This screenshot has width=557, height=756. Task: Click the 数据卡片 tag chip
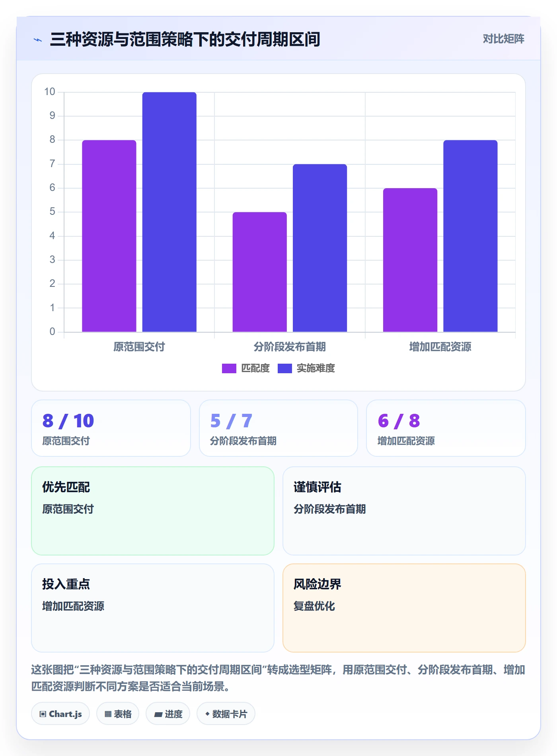click(x=226, y=714)
